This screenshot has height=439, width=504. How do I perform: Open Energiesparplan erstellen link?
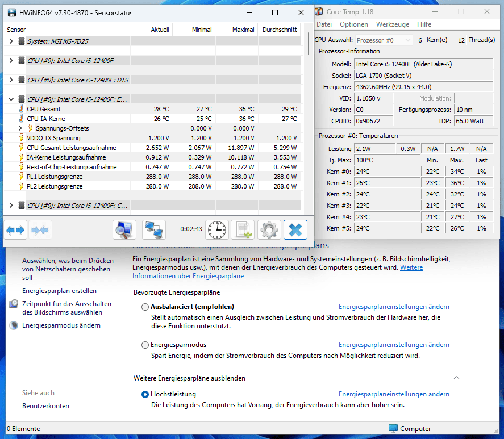pos(59,291)
